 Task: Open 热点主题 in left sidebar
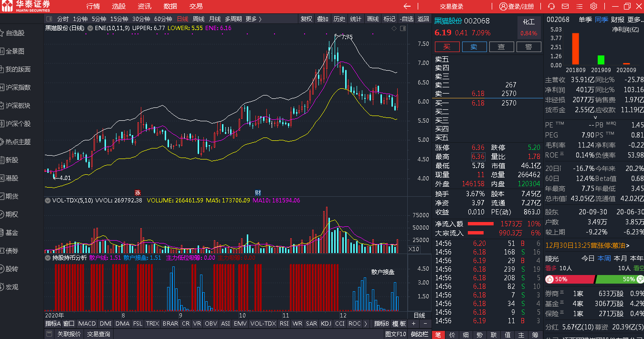[x=18, y=142]
